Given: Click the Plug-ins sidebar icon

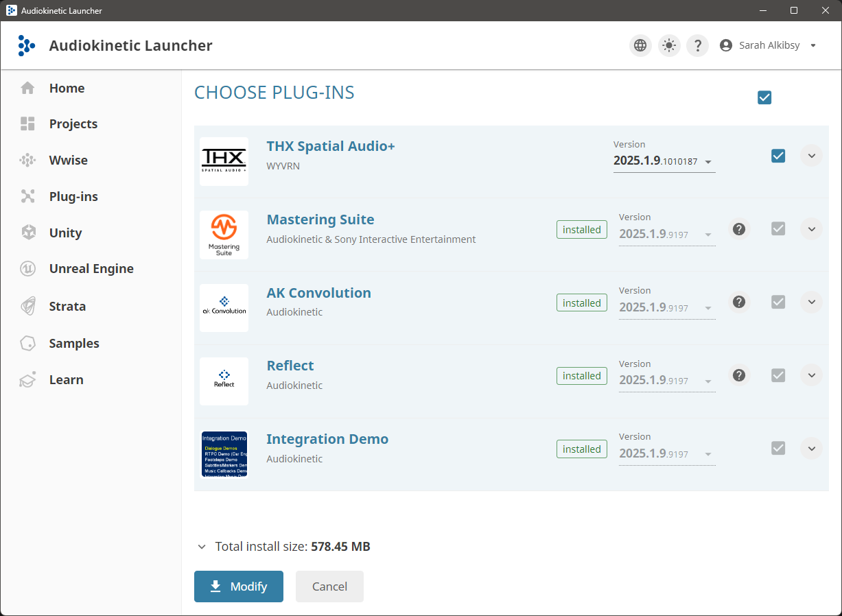Looking at the screenshot, I should (x=27, y=196).
